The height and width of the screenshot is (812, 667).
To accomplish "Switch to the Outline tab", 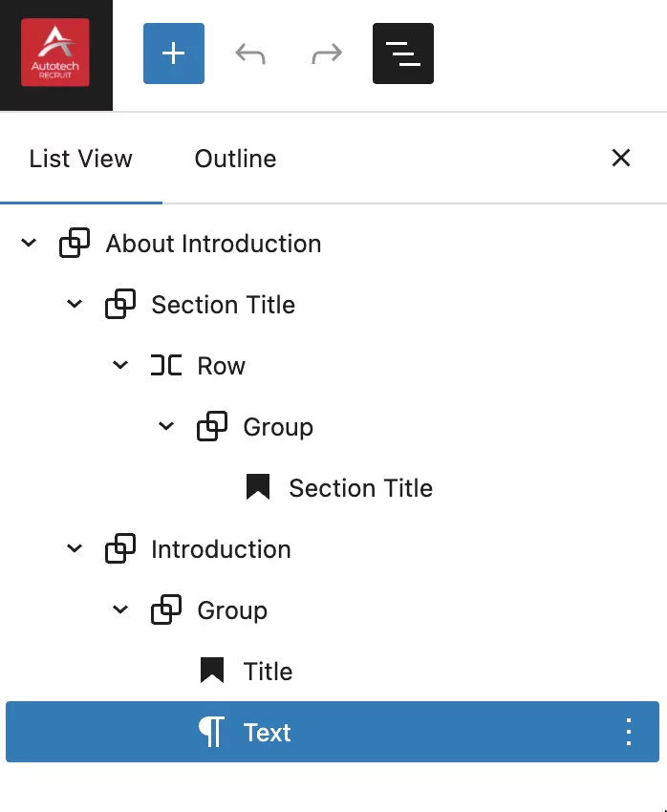I will coord(235,159).
